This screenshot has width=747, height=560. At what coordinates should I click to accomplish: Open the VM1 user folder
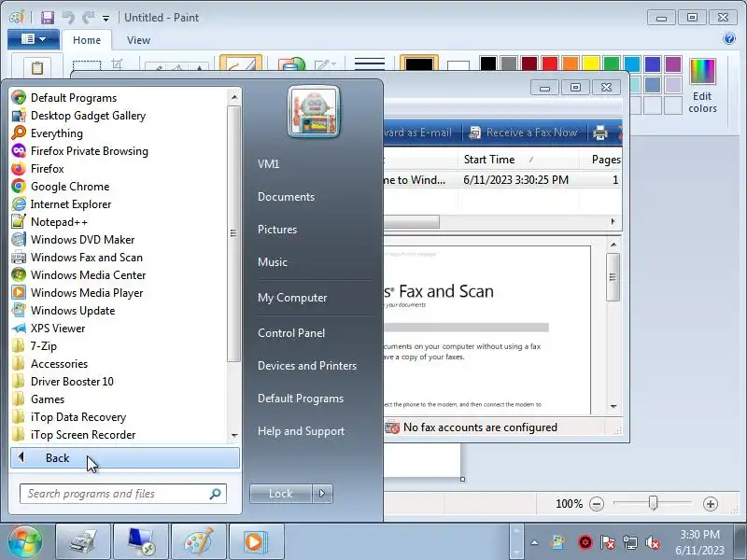click(268, 164)
